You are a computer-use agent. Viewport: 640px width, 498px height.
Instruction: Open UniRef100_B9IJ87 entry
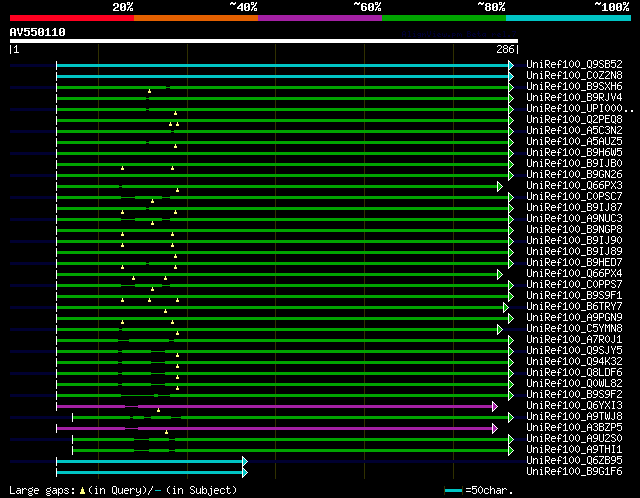tap(574, 208)
